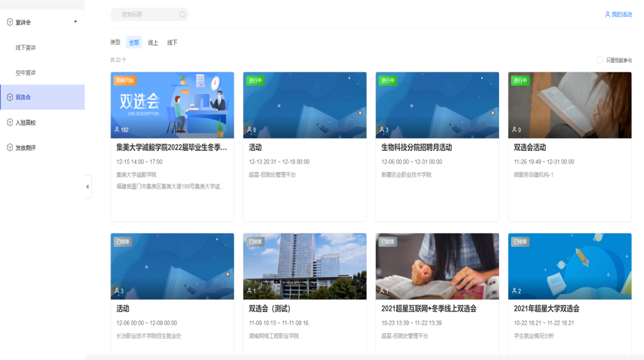The width and height of the screenshot is (644, 360).
Task: Click the address 福建省厦门市集美区集美大道199号
Action: [171, 187]
